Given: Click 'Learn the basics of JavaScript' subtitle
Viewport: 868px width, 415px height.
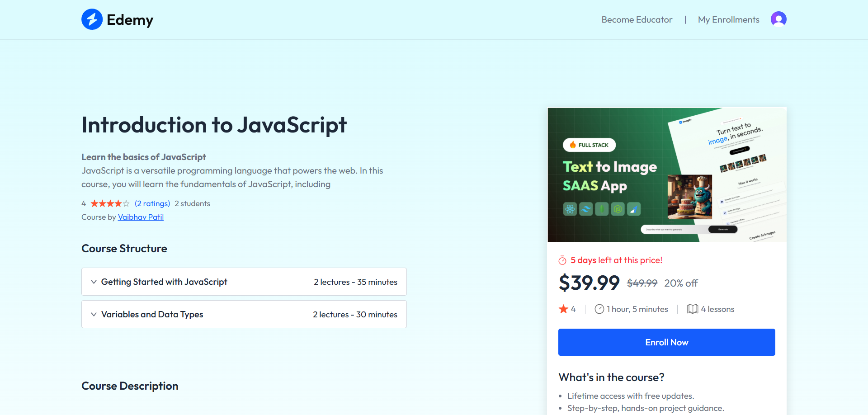Looking at the screenshot, I should coord(144,157).
